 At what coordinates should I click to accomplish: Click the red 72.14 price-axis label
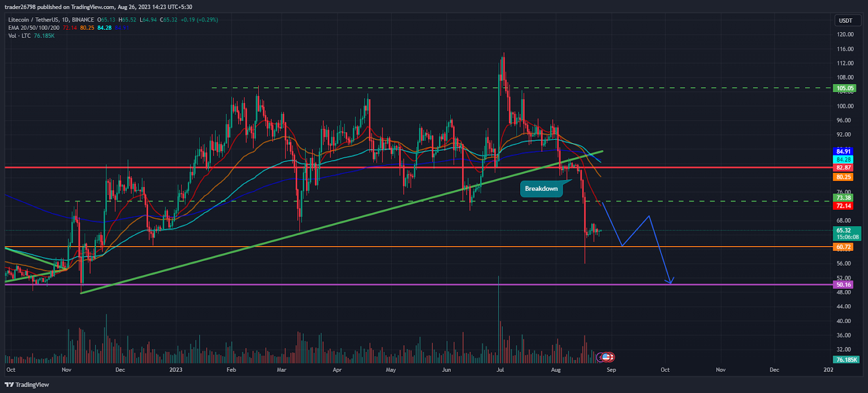[843, 206]
